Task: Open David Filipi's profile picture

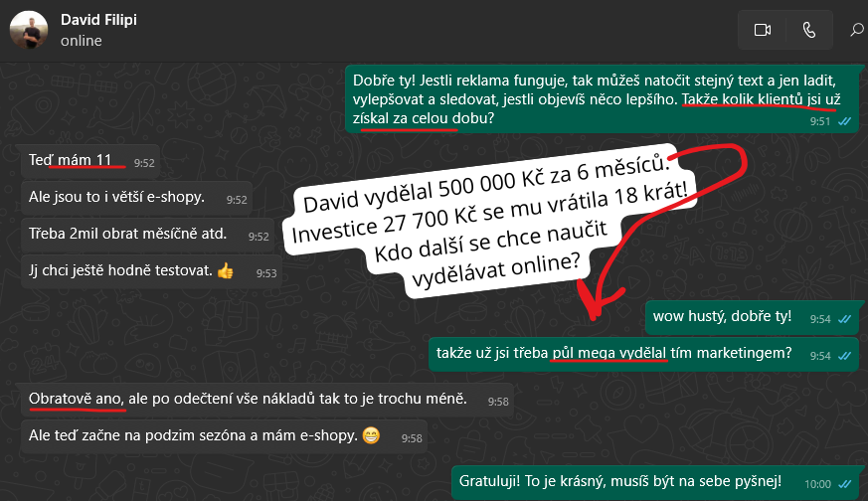Action: (29, 30)
